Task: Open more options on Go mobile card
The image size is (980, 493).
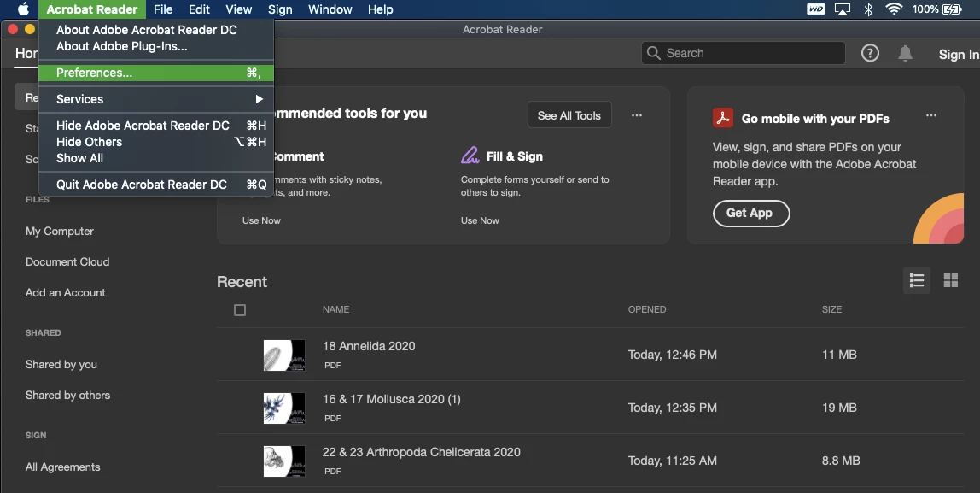Action: [931, 115]
